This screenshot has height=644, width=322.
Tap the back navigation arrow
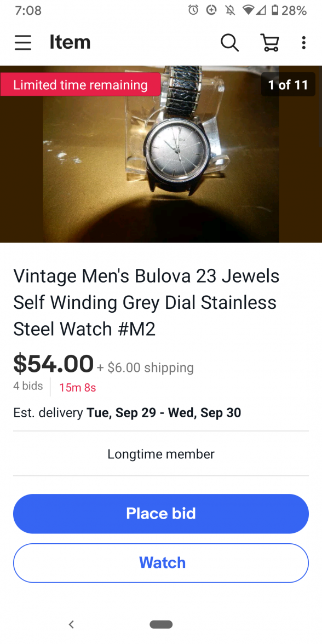72,624
